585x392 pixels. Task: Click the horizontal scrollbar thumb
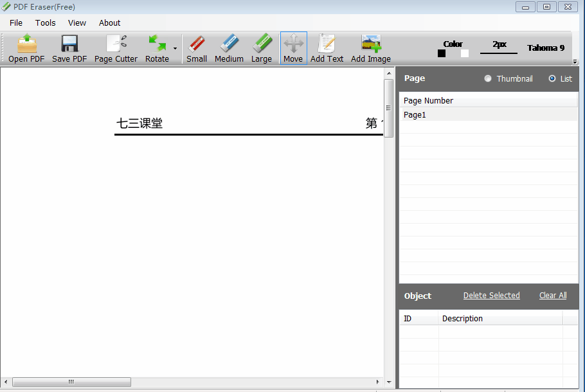71,382
